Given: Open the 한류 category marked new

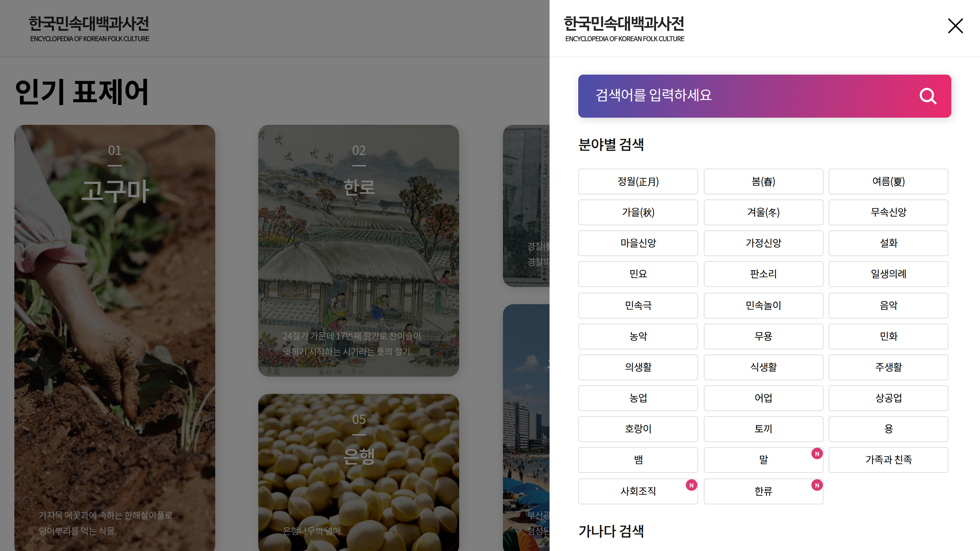Looking at the screenshot, I should pos(763,491).
